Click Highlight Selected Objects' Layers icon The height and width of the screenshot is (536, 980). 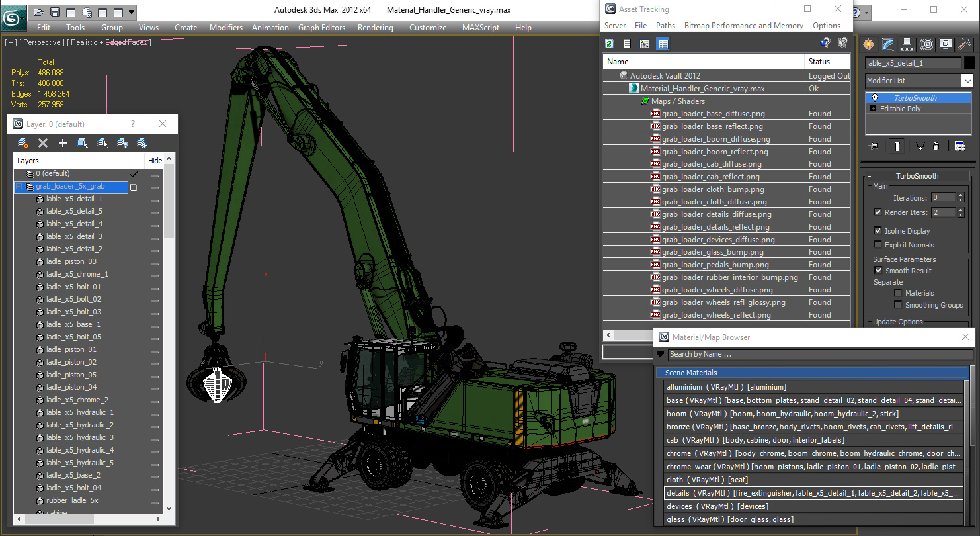(102, 143)
